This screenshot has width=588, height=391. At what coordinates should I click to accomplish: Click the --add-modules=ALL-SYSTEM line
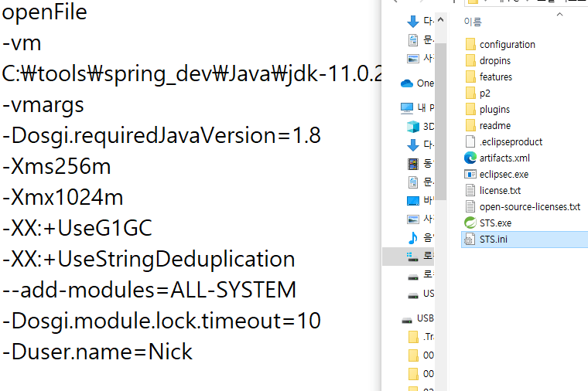coord(149,291)
